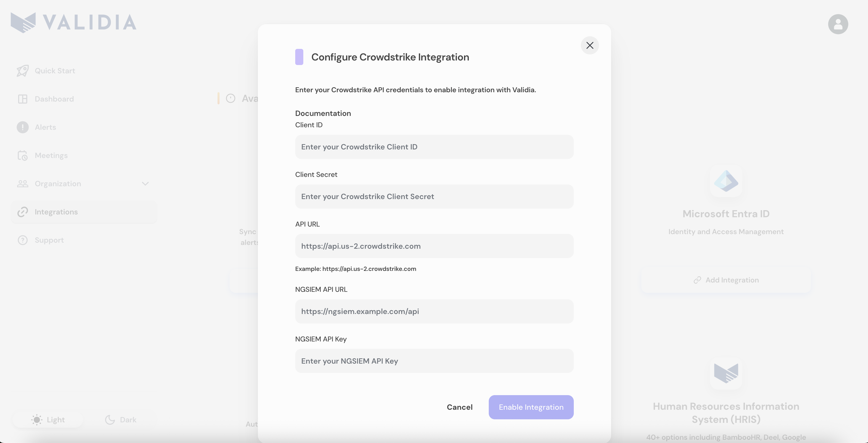Click the Support question mark icon
Screen dimensions: 868x443
[22, 240]
